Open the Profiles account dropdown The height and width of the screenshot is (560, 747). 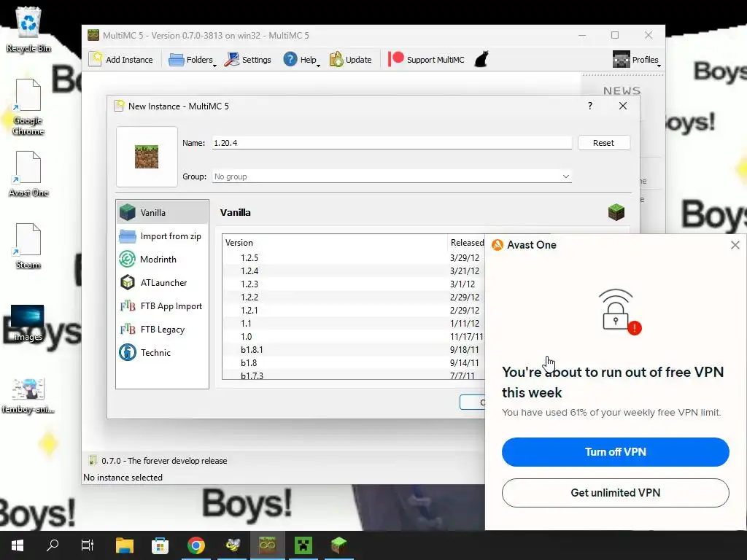[636, 60]
